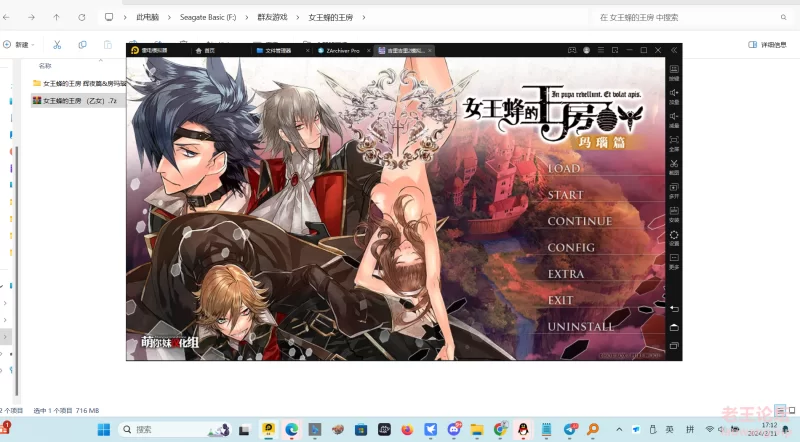Viewport: 800px width, 442px height.
Task: Open the 英 input language indicator
Action: 670,430
